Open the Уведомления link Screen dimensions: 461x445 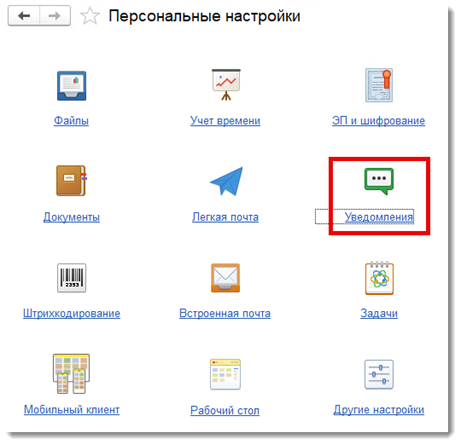(x=379, y=217)
